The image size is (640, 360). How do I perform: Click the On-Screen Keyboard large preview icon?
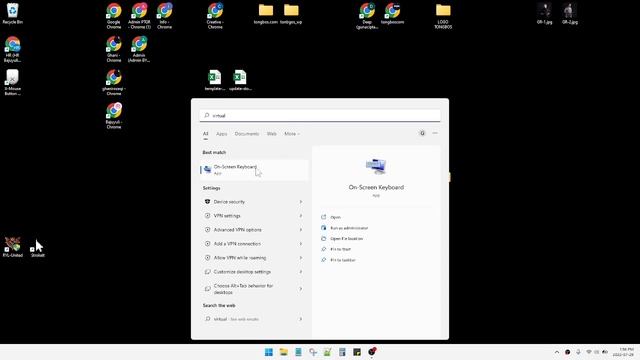(376, 167)
